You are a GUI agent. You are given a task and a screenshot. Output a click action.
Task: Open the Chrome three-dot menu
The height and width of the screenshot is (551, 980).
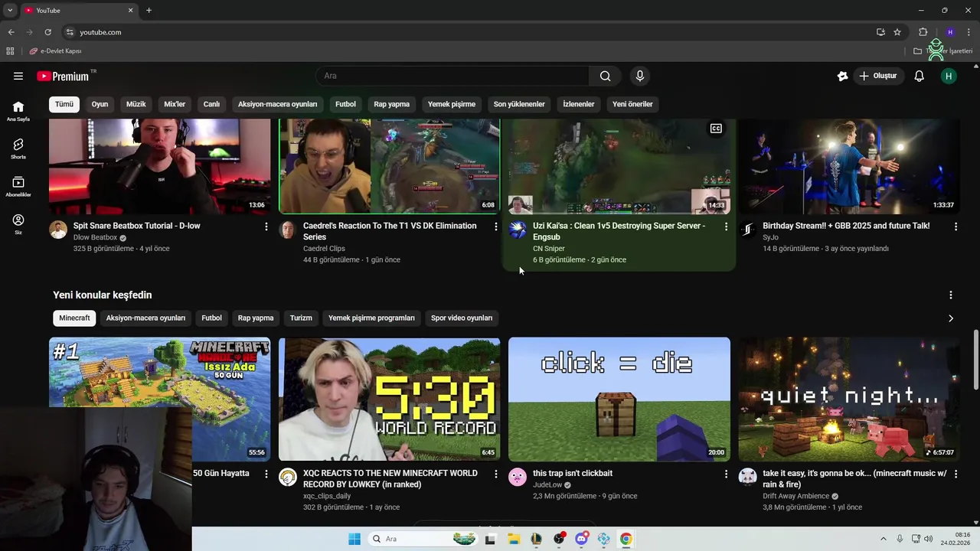[969, 32]
